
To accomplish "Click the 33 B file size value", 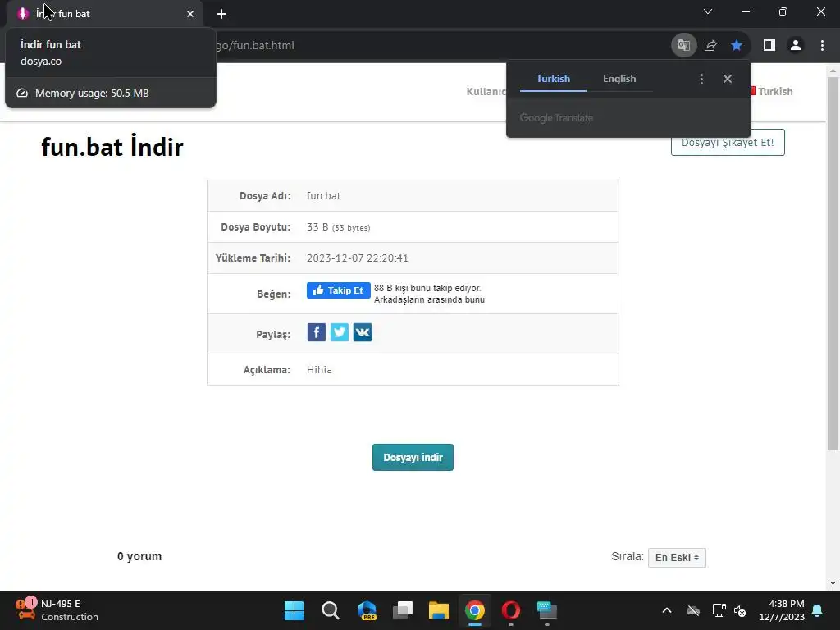I will (x=338, y=227).
